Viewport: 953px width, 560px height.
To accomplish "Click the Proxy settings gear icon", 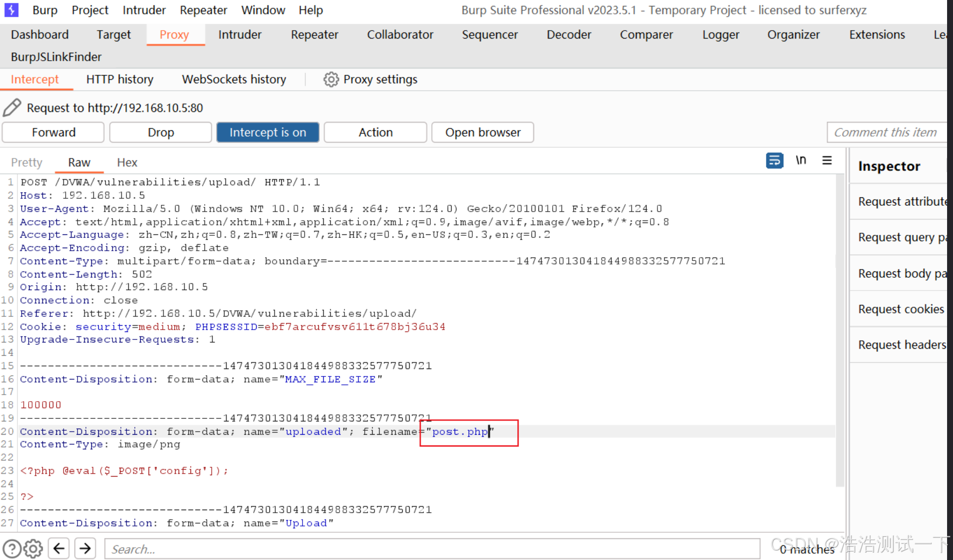I will coord(331,79).
